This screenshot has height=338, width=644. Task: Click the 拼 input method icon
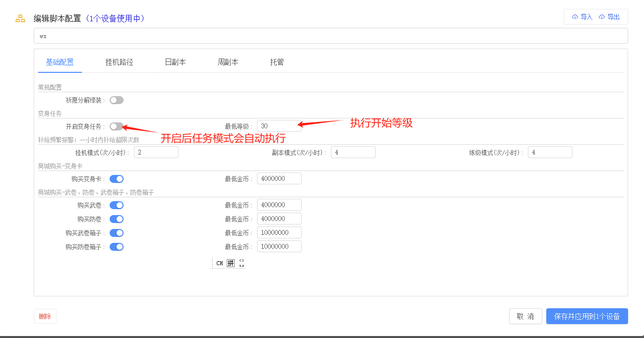(231, 263)
